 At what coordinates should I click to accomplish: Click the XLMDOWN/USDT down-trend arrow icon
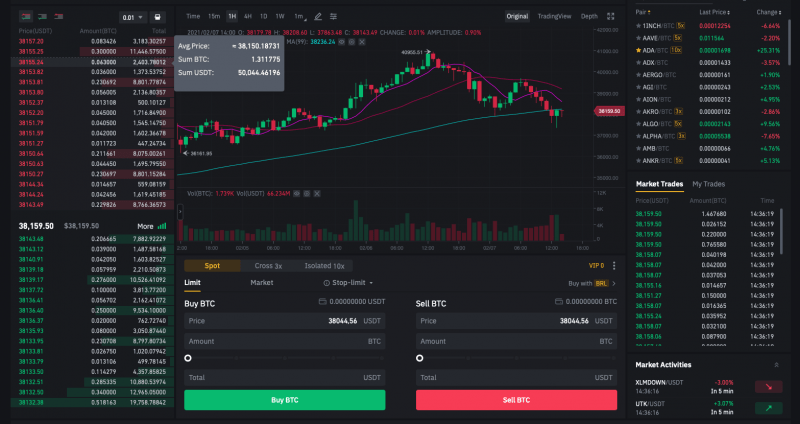pos(768,387)
